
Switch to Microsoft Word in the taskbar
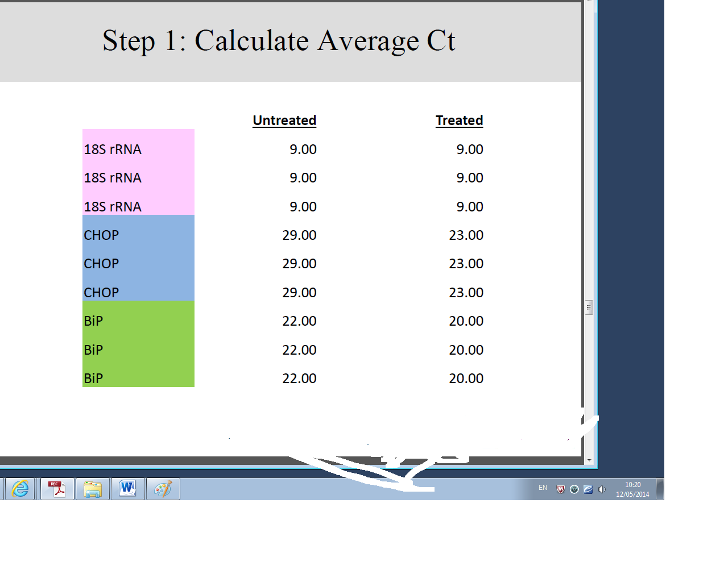click(128, 489)
